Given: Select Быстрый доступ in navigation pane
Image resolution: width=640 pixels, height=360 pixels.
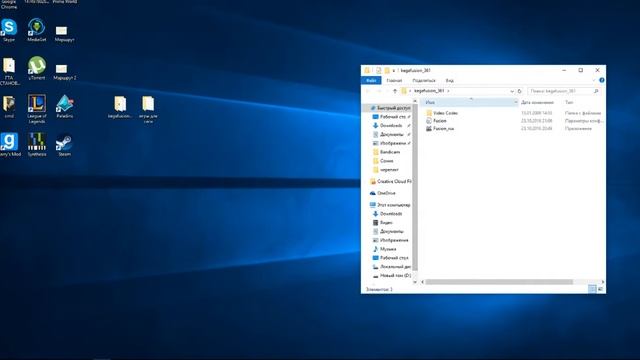Looking at the screenshot, I should pos(390,108).
